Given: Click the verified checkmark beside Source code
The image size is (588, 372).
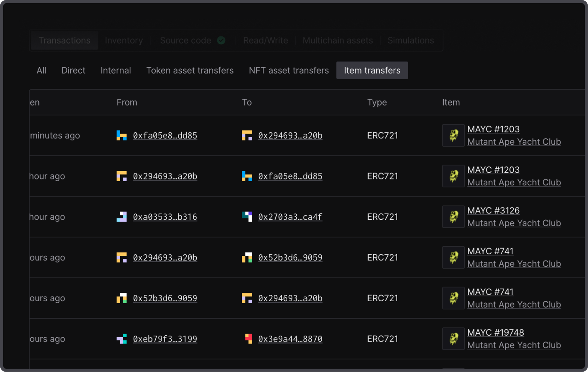Looking at the screenshot, I should point(221,40).
